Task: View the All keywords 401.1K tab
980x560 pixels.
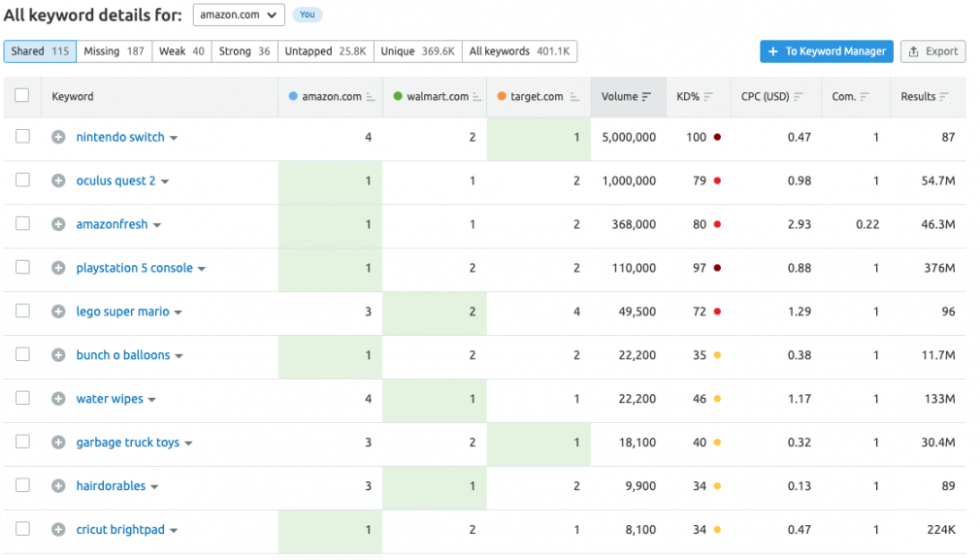Action: (519, 51)
